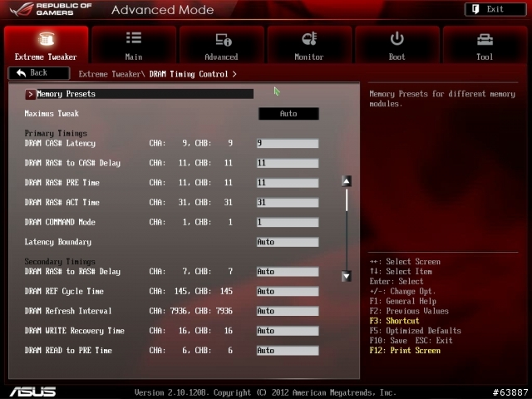Click the Tool tab printer icon
The height and width of the screenshot is (399, 532).
point(485,40)
